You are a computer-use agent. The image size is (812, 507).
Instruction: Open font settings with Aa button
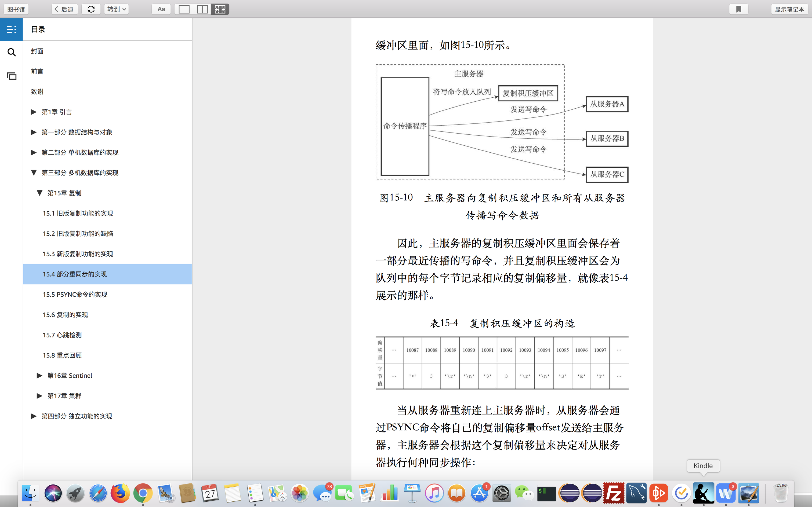coord(161,9)
